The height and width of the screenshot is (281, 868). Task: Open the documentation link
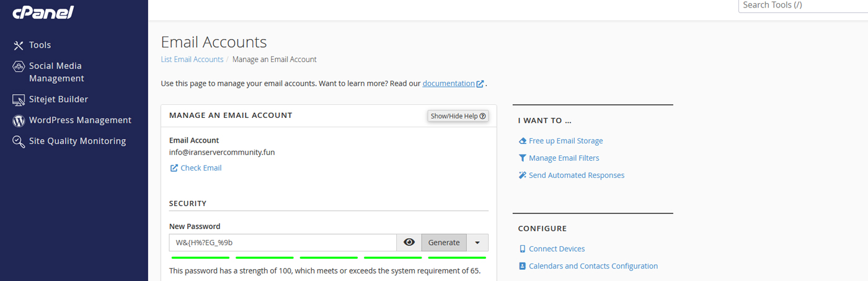[448, 83]
